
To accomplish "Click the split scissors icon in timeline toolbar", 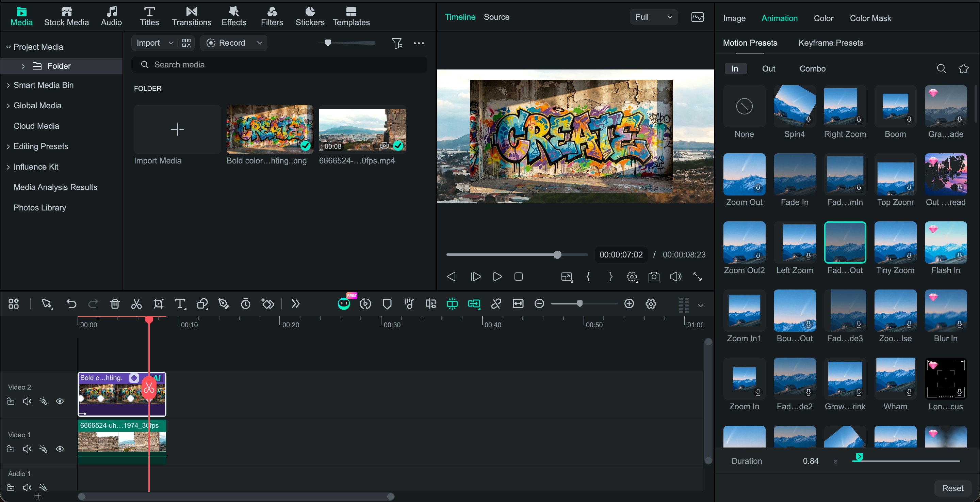I will coord(136,304).
